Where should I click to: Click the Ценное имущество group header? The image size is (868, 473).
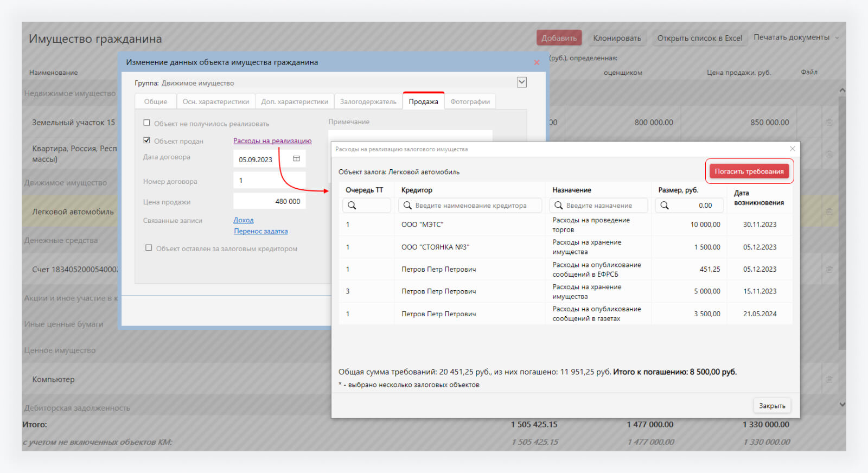click(x=60, y=350)
